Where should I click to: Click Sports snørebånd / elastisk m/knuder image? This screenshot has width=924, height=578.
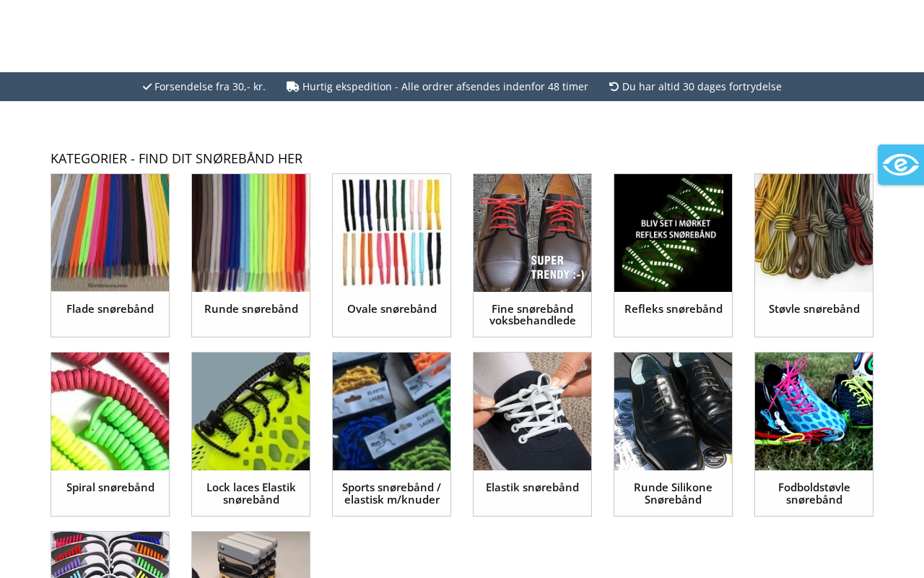pyautogui.click(x=391, y=411)
